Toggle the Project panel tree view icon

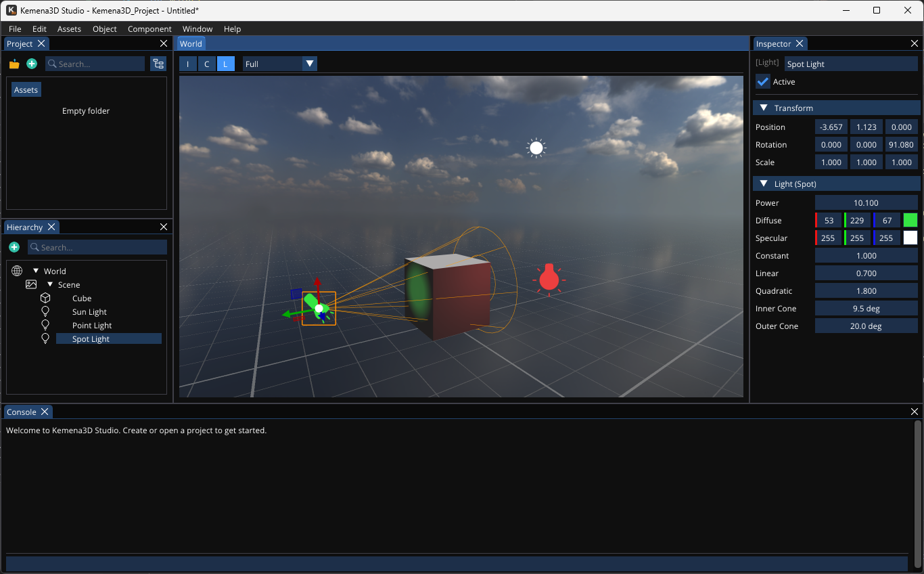pyautogui.click(x=158, y=64)
